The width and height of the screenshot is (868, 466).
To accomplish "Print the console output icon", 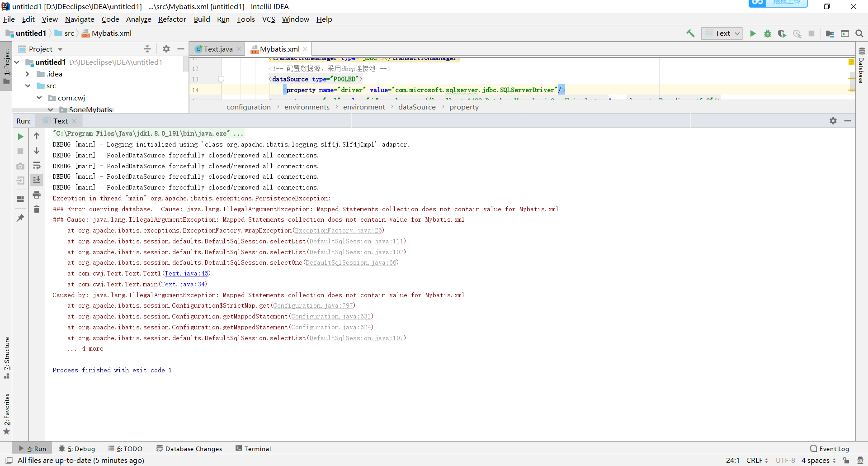I will tap(37, 195).
